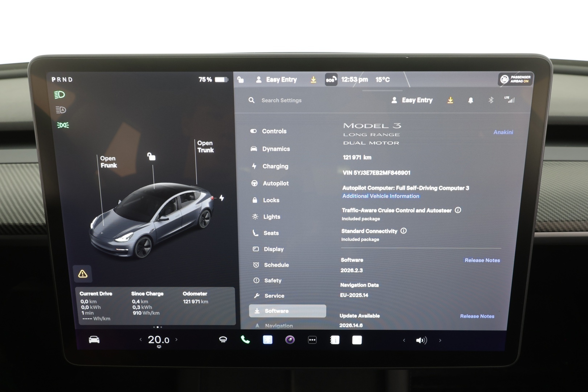The image size is (588, 392).
Task: Tap the SOS emergency call icon
Action: 331,79
